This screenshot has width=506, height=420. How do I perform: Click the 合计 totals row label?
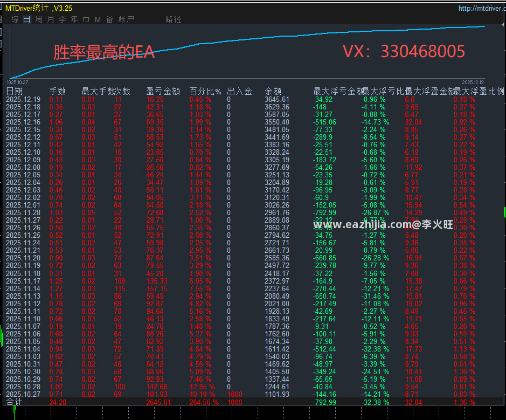[x=14, y=402]
